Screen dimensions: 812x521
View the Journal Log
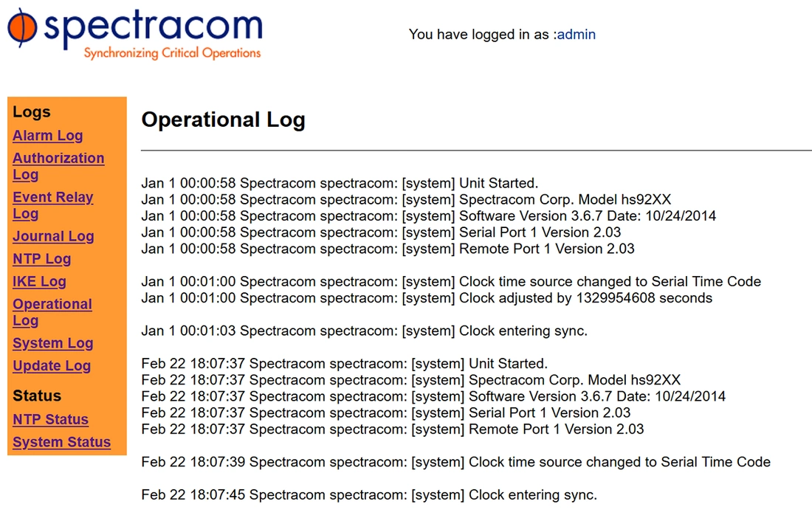53,237
